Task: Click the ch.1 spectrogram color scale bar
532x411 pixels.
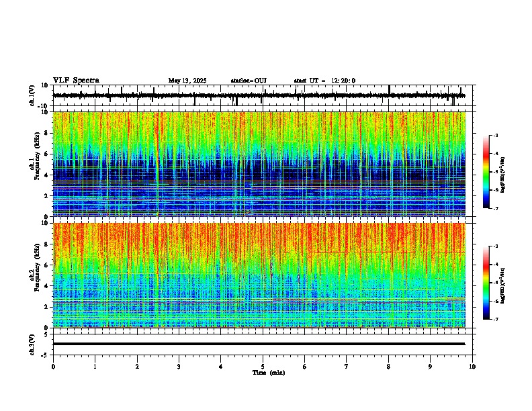Action: 486,172
